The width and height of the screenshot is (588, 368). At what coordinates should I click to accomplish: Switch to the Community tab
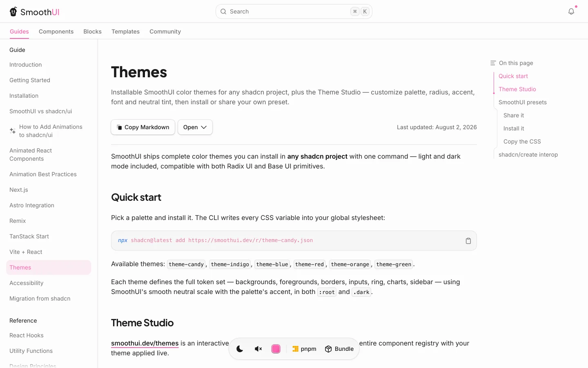[x=165, y=31]
